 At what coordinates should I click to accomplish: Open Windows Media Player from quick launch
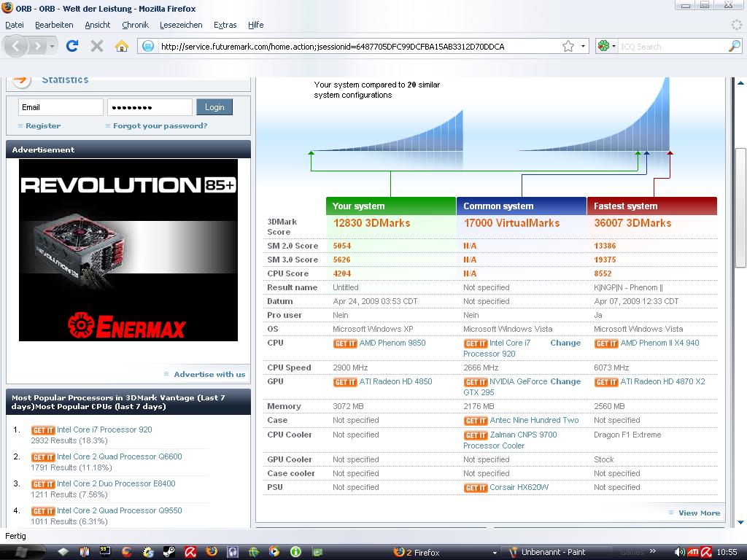tap(274, 552)
